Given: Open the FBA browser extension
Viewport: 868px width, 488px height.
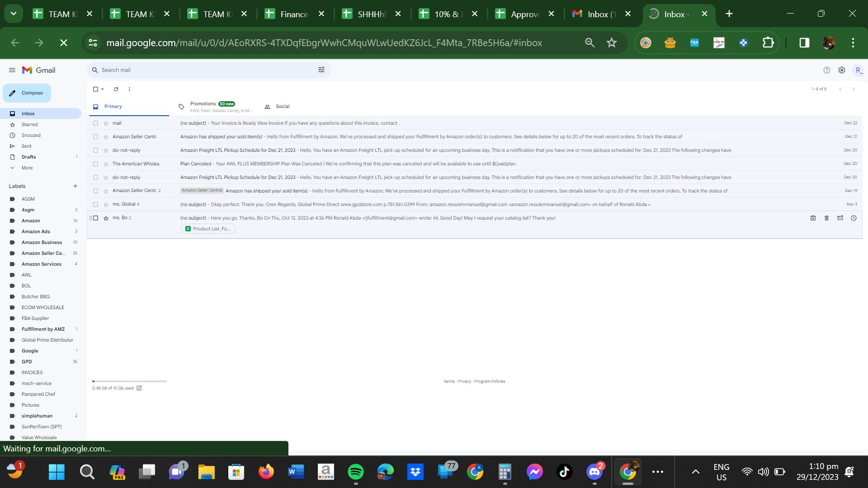Looking at the screenshot, I should coord(694,42).
